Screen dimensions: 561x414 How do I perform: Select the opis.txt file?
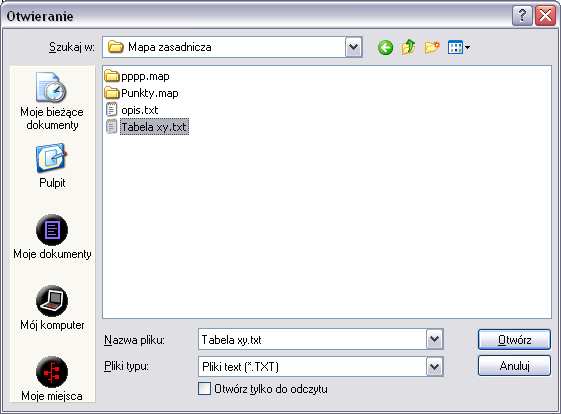[x=132, y=110]
